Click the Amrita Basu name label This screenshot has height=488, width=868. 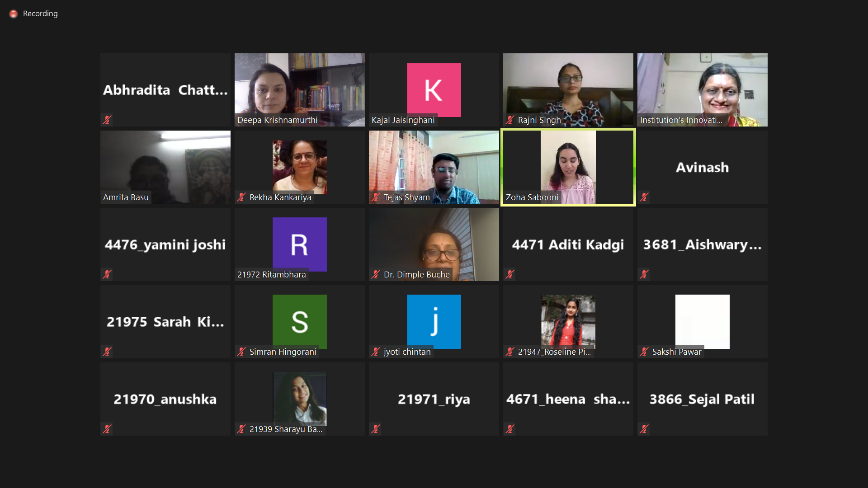pyautogui.click(x=126, y=197)
